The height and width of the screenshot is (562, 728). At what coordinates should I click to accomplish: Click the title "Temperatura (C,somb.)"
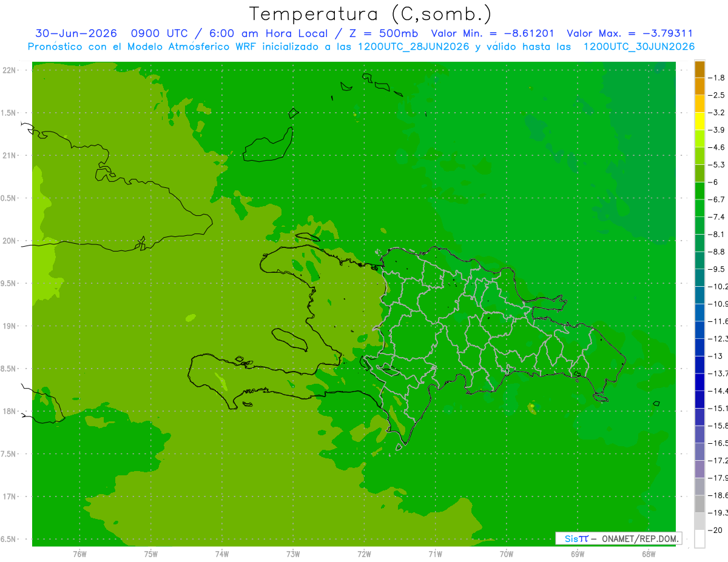(370, 13)
